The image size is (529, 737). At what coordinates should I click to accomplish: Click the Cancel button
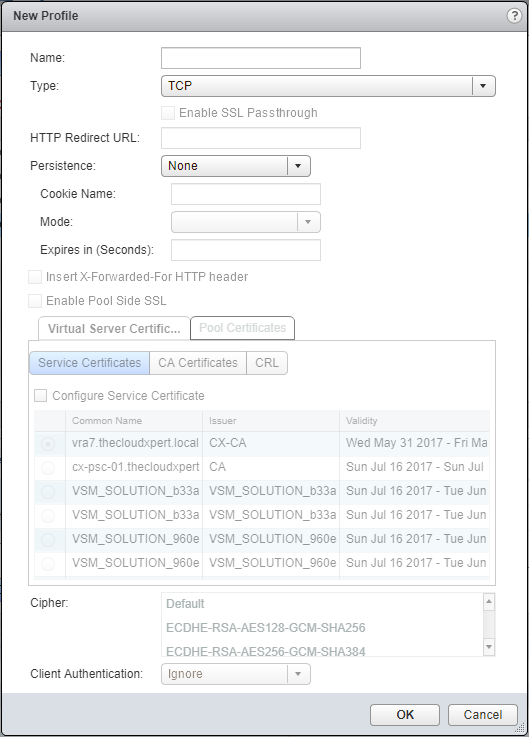click(483, 714)
